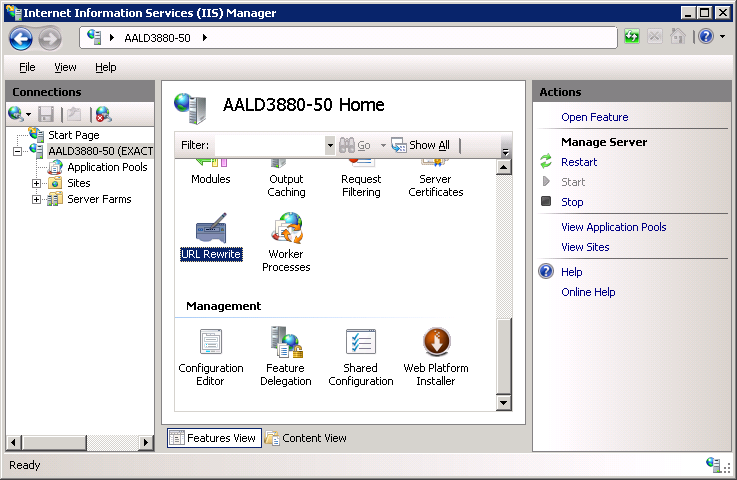Select Start Page in Connections tree
Screen dimensions: 737x480
point(74,135)
